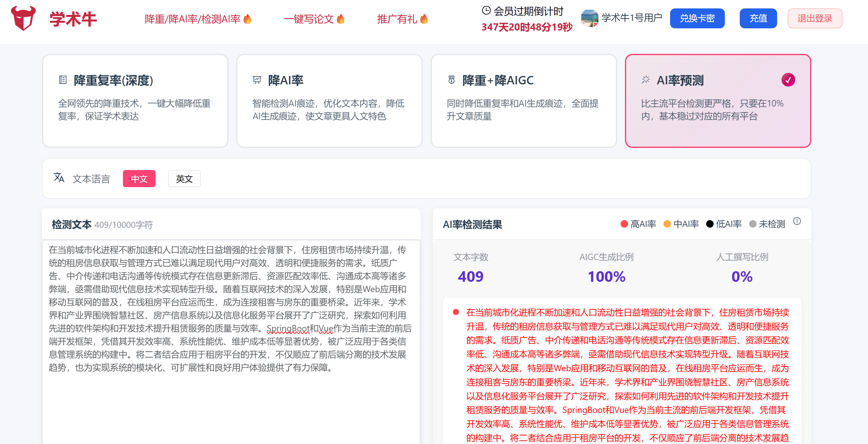Click flame icon next to 推广有礼
Viewport: 868px width, 444px height.
(x=424, y=19)
